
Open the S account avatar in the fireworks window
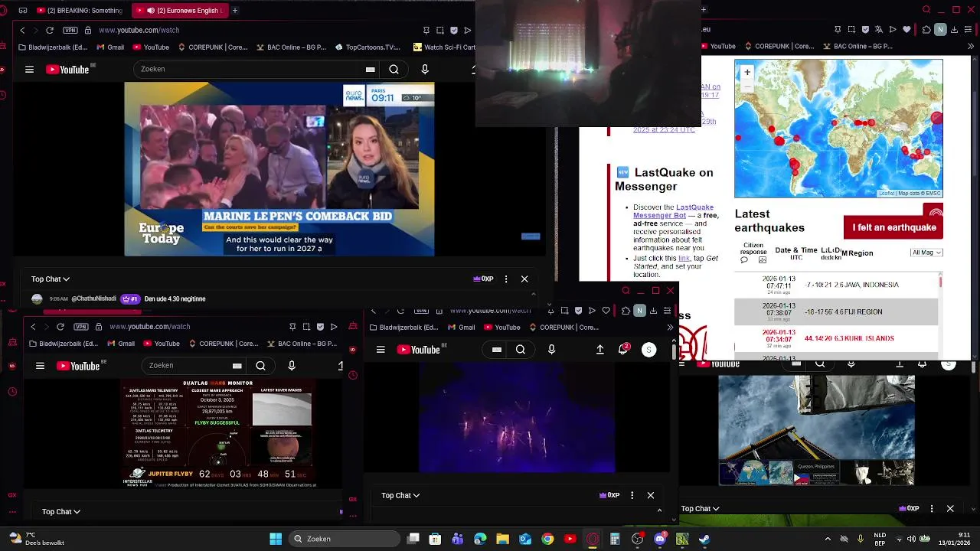pos(648,350)
